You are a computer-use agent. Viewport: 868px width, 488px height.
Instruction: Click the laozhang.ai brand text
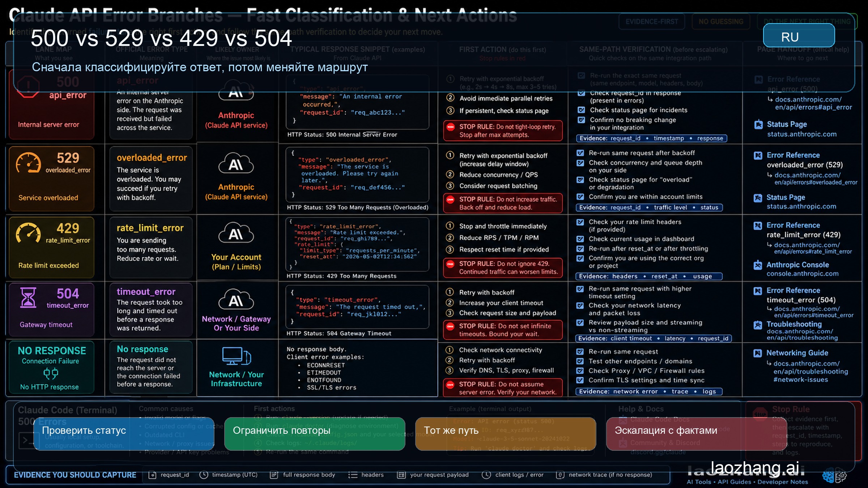tap(755, 467)
